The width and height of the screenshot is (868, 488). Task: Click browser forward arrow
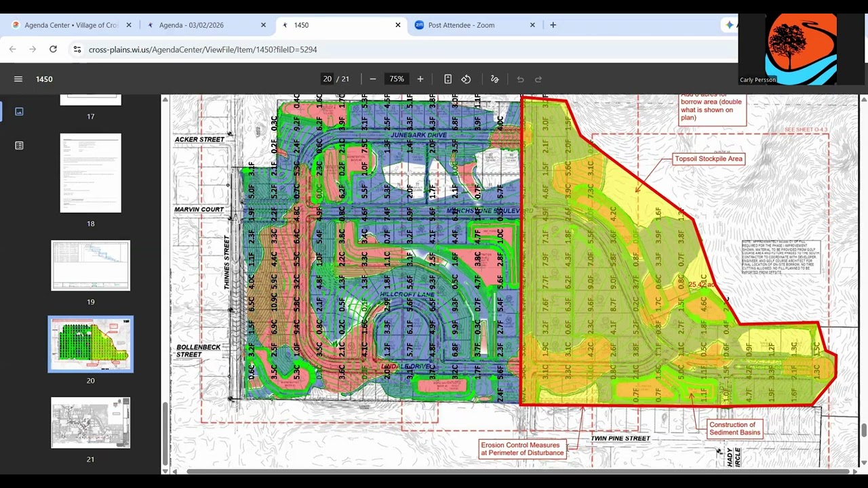(33, 49)
